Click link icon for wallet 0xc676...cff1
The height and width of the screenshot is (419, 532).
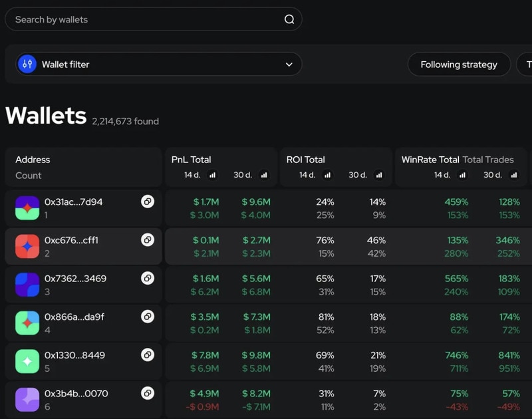click(148, 239)
